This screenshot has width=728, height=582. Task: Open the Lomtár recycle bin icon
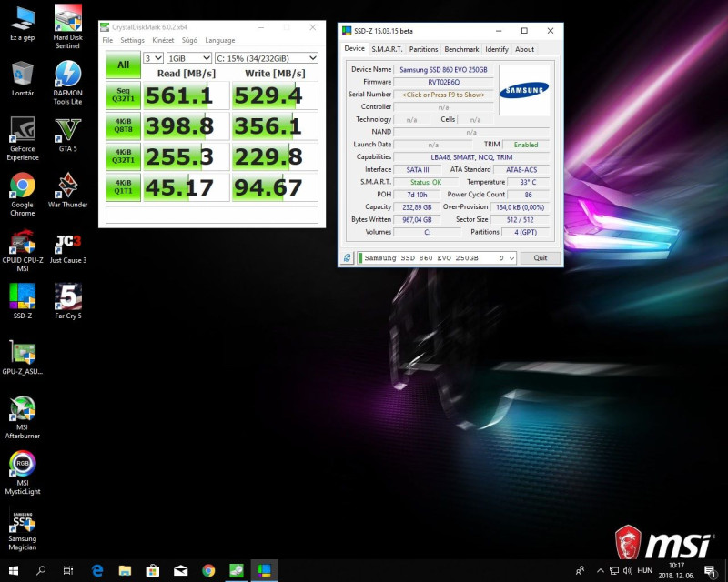22,78
